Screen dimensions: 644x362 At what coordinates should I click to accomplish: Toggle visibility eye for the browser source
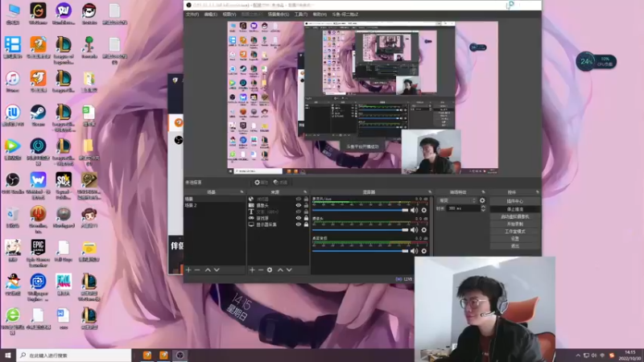[299, 199]
